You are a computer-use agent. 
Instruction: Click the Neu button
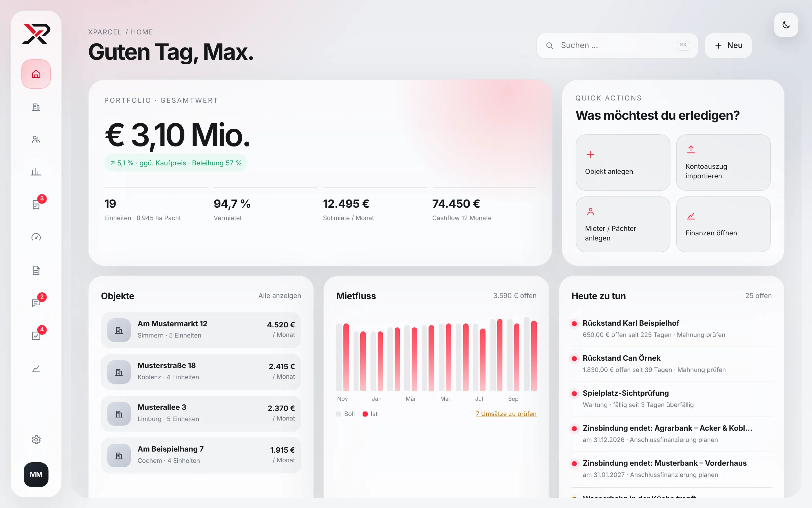(728, 45)
